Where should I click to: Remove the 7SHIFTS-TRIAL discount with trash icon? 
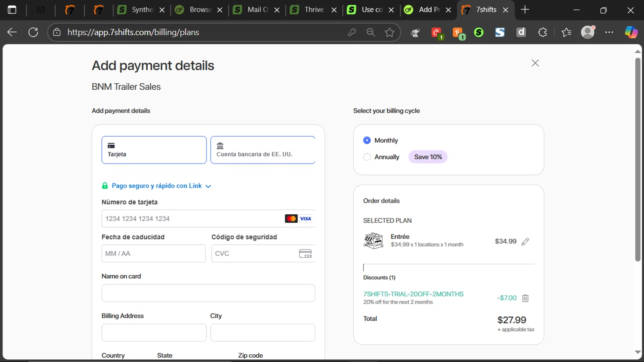click(x=525, y=298)
